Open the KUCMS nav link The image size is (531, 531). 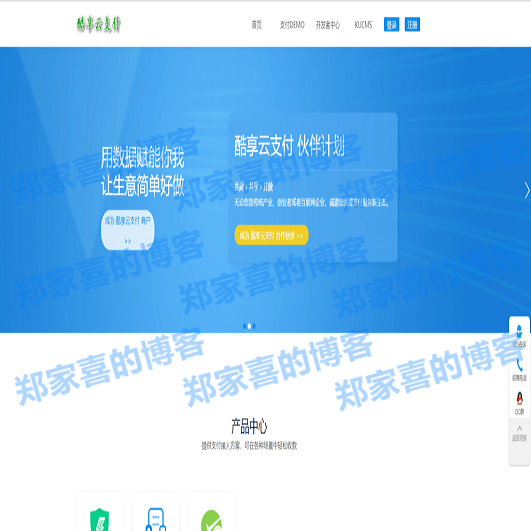tap(363, 25)
